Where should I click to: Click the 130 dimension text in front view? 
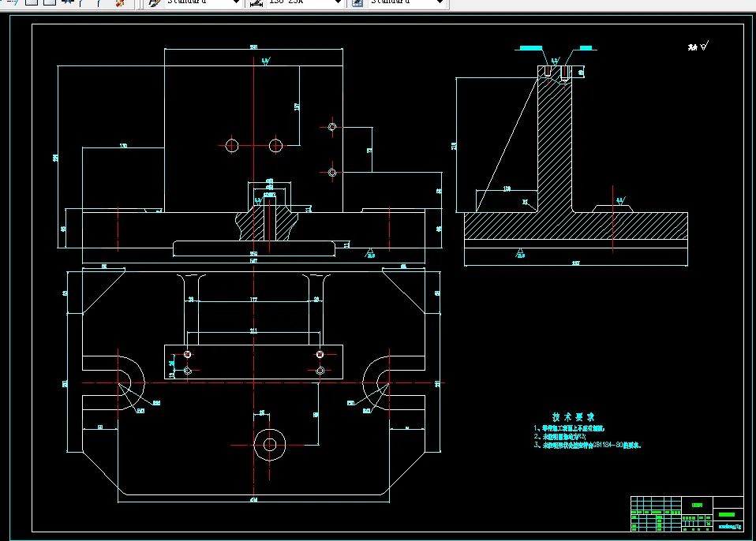123,147
